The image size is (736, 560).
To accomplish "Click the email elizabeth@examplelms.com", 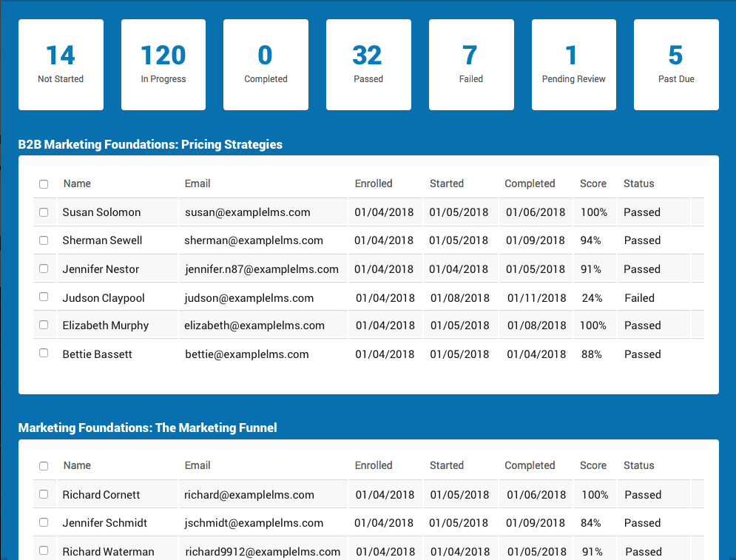I will pyautogui.click(x=254, y=325).
